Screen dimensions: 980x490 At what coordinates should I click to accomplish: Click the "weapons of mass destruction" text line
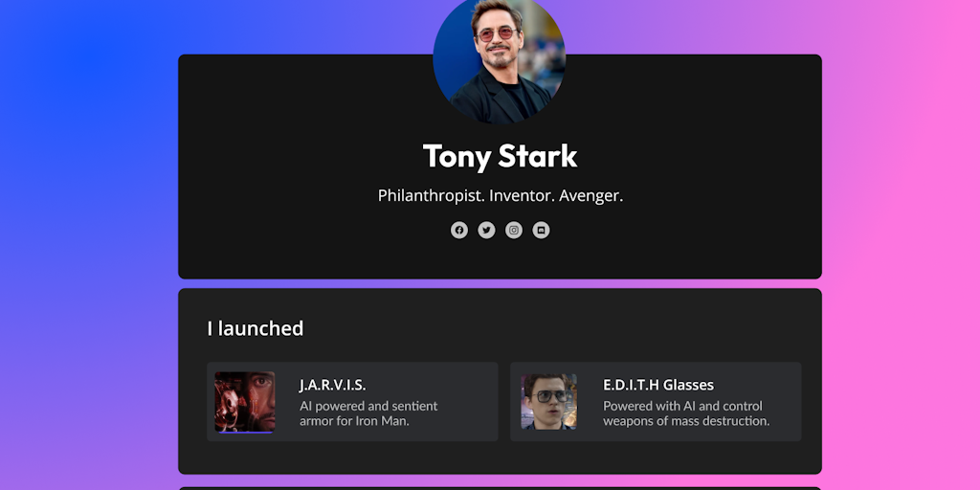[686, 421]
